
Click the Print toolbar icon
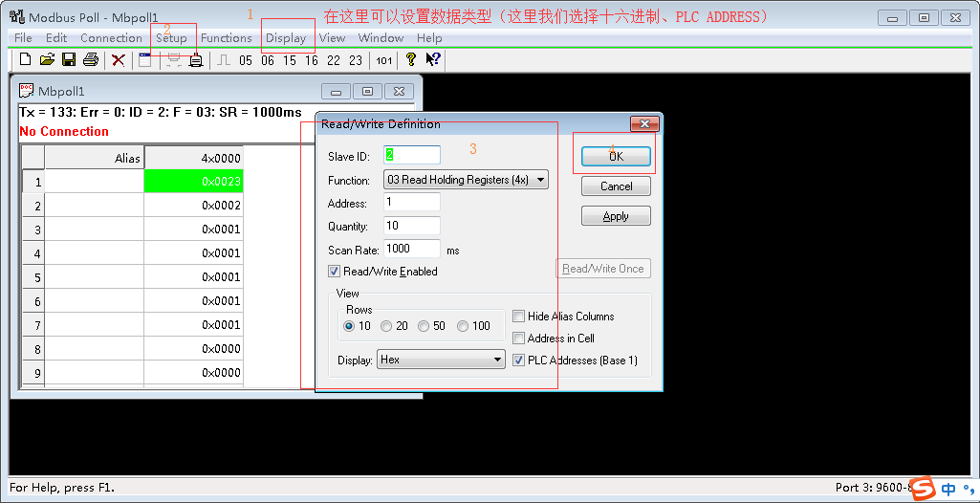[x=91, y=60]
